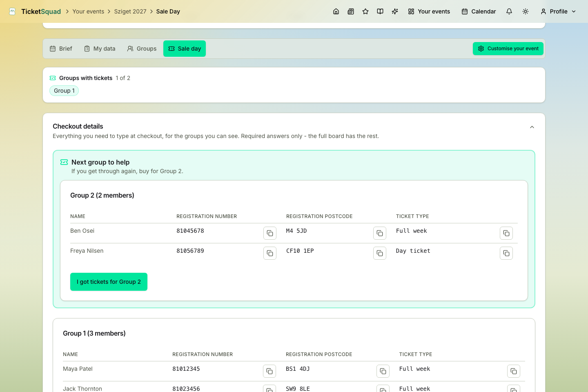This screenshot has height=392, width=588.
Task: Copy Ben Osei's registration number 81045678
Action: click(270, 233)
